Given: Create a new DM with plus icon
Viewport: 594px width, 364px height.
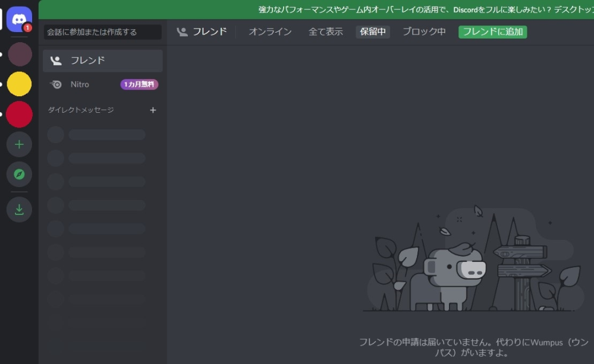Looking at the screenshot, I should [153, 110].
